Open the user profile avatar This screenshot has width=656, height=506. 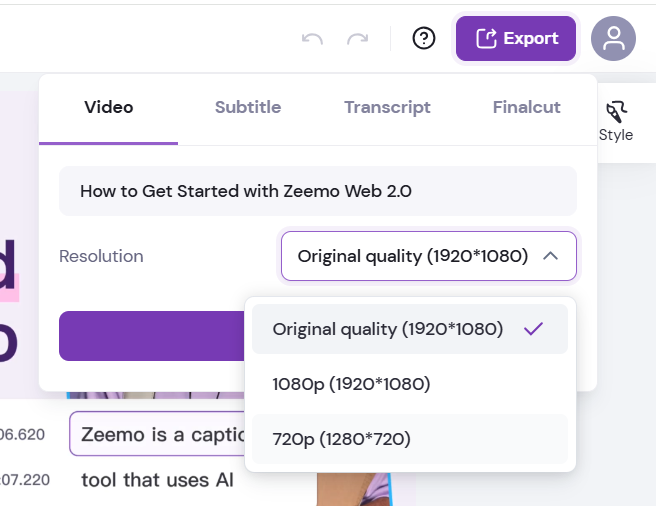613,39
